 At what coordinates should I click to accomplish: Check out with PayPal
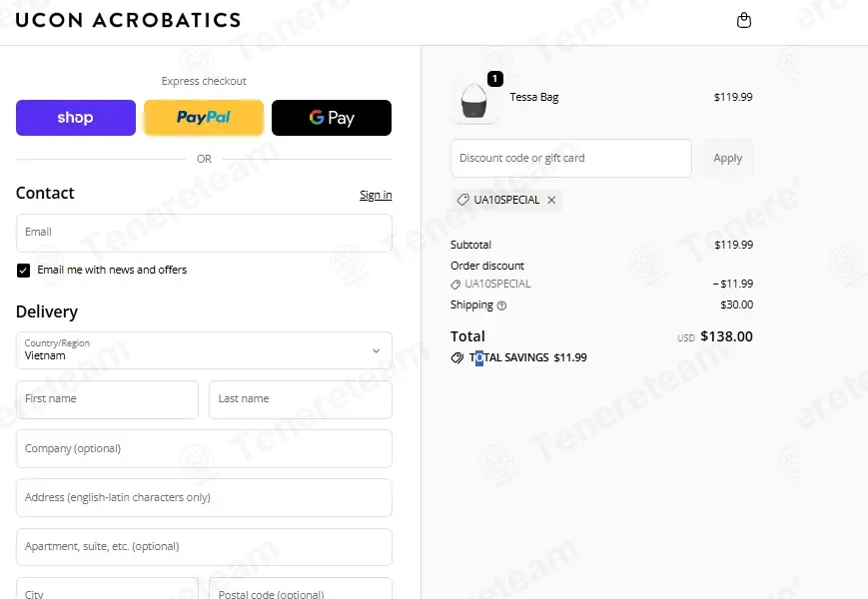pyautogui.click(x=204, y=118)
